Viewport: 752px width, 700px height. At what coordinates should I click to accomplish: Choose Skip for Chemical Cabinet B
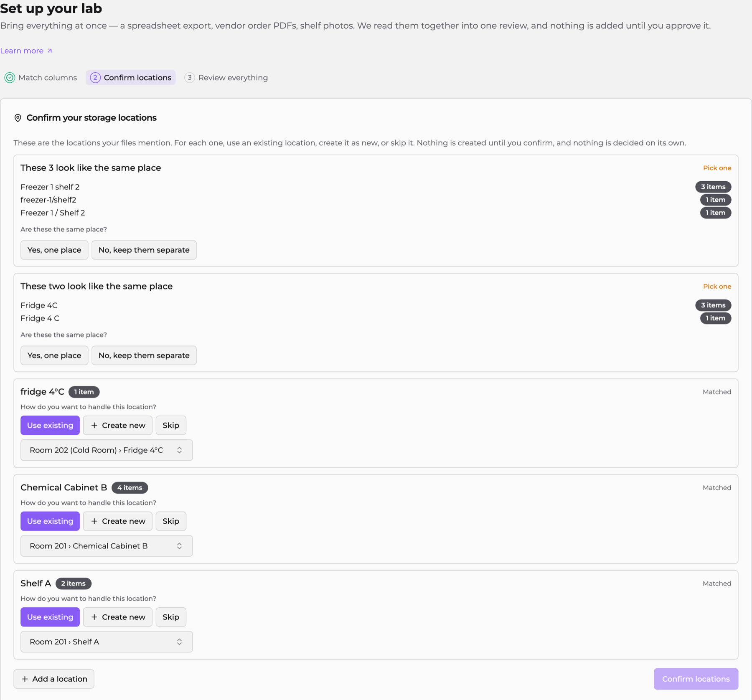(171, 521)
